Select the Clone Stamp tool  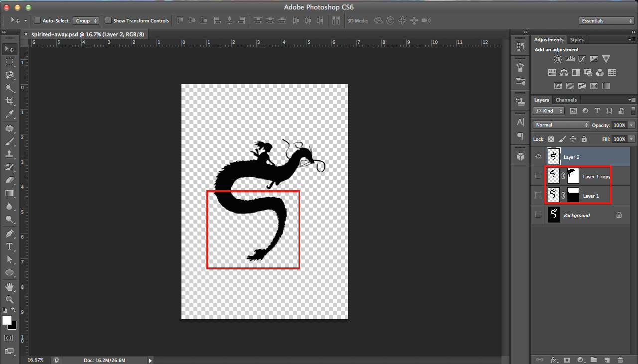coord(9,154)
